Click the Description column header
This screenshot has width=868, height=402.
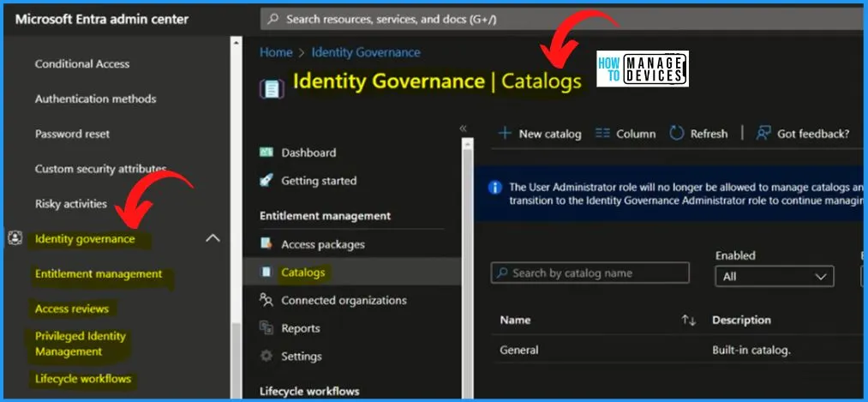741,320
